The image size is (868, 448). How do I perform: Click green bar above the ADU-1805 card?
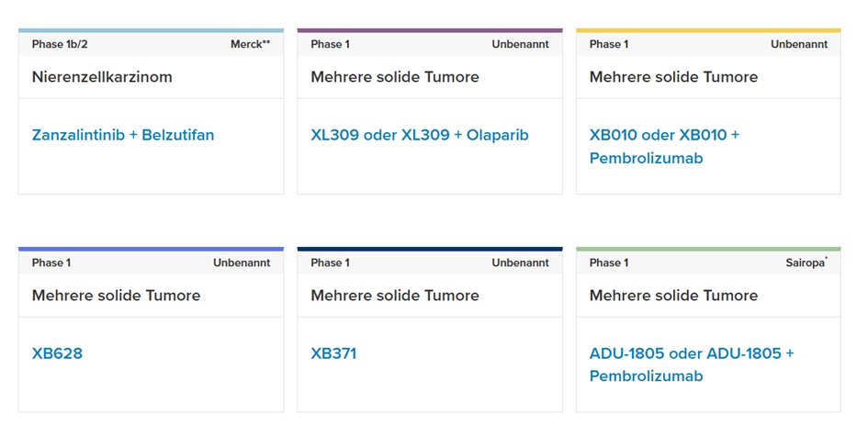(x=708, y=249)
